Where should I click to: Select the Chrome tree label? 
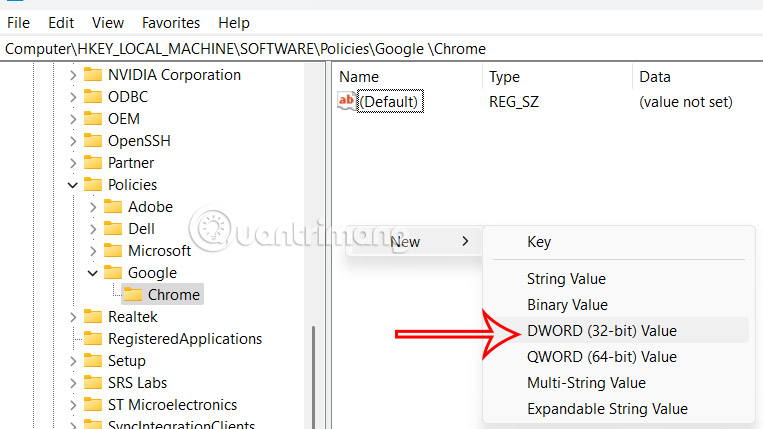click(x=174, y=295)
